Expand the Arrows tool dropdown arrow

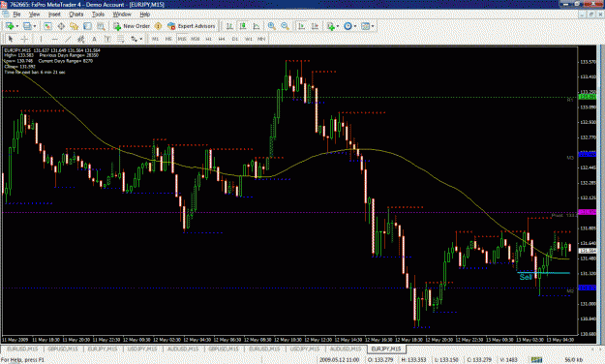pyautogui.click(x=141, y=39)
